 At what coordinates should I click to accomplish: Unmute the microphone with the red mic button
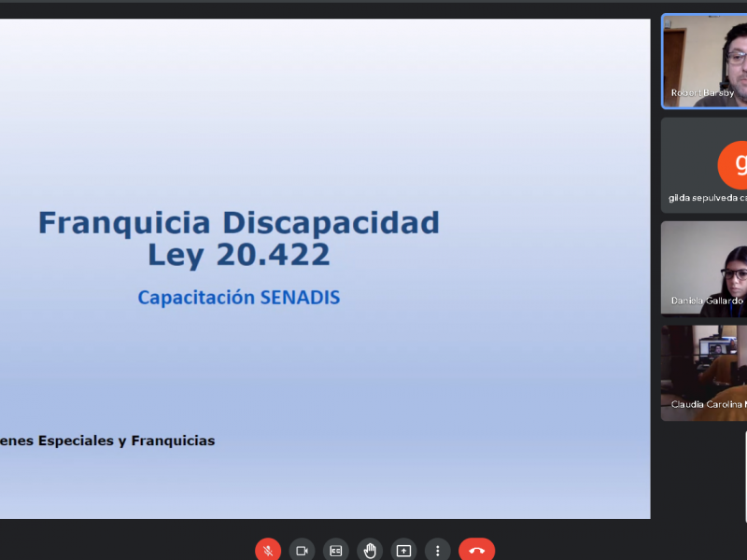click(x=268, y=551)
